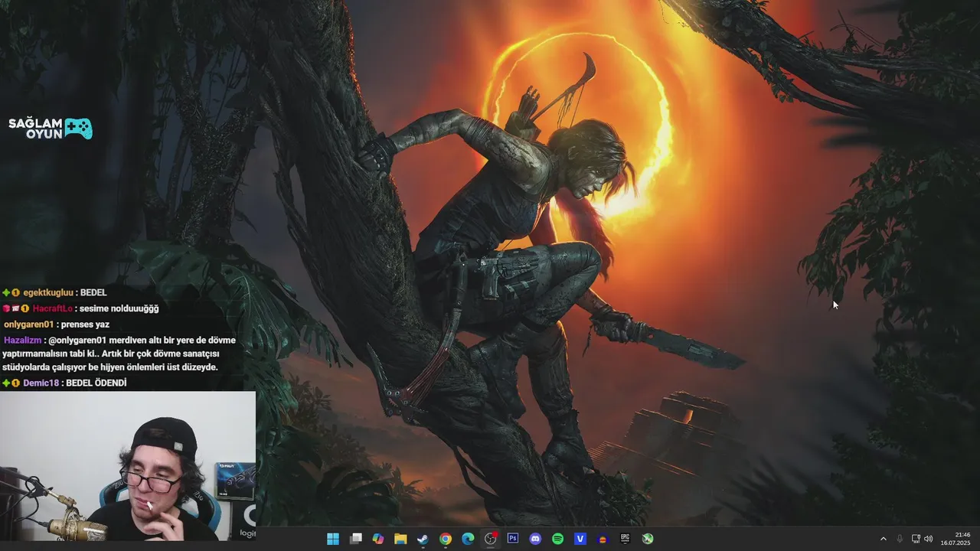
Task: Click chat username Demic18
Action: pyautogui.click(x=41, y=383)
